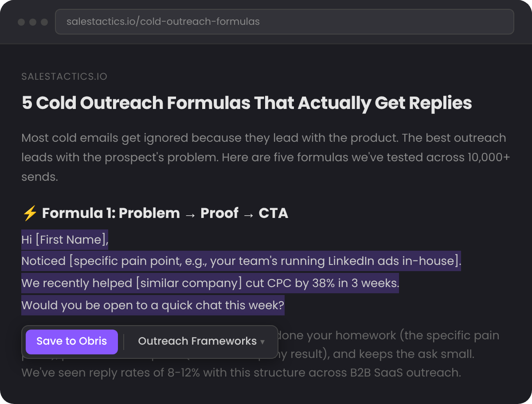Click the highlighted "Hi [First Name]," line
Screen dimensions: 532x404
65,240
